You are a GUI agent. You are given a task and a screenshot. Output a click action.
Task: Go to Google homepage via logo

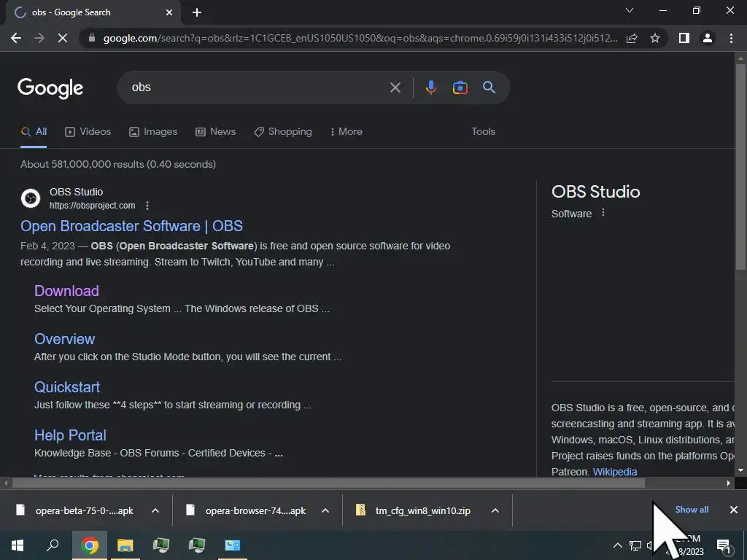(50, 87)
